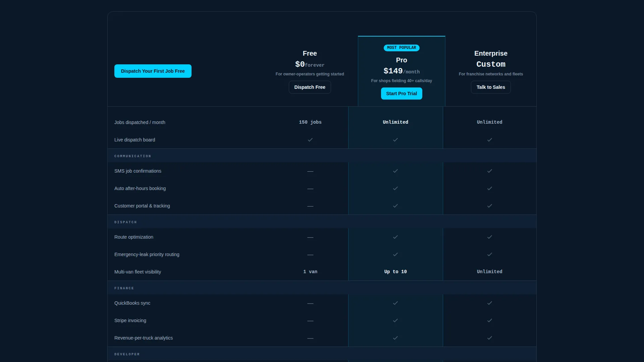This screenshot has height=362, width=644.
Task: Click the Pro checkmark for Emergency-leak priority routing
Action: [395, 254]
